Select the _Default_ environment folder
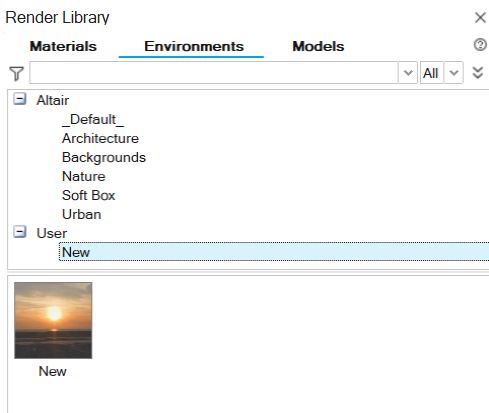 (x=93, y=119)
